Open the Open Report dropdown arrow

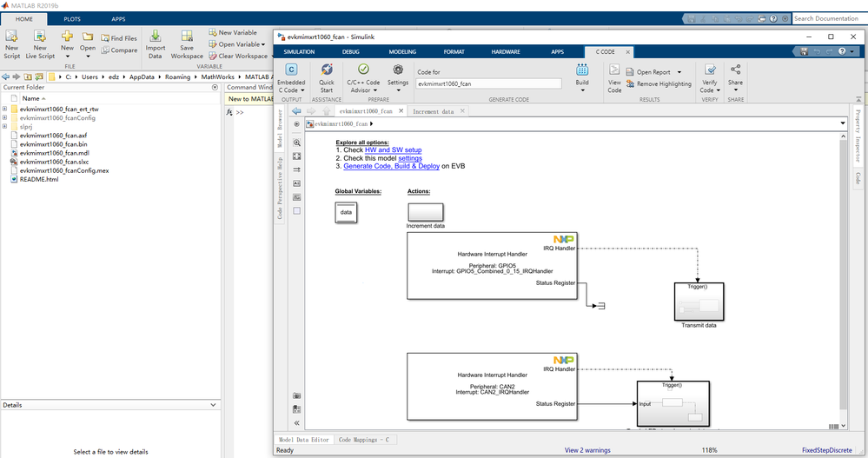click(x=679, y=72)
